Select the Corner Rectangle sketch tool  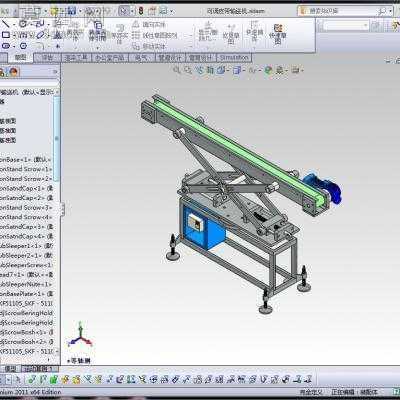pos(6,35)
